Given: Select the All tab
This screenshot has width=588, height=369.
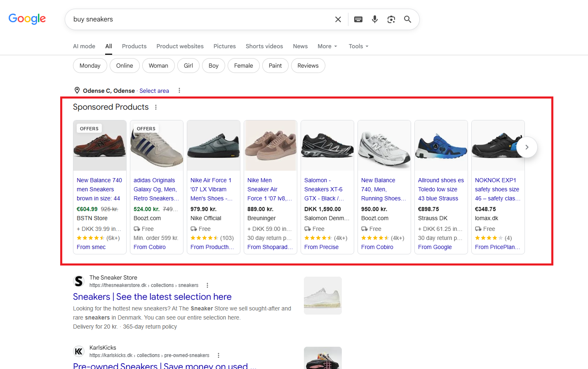Looking at the screenshot, I should click(108, 46).
